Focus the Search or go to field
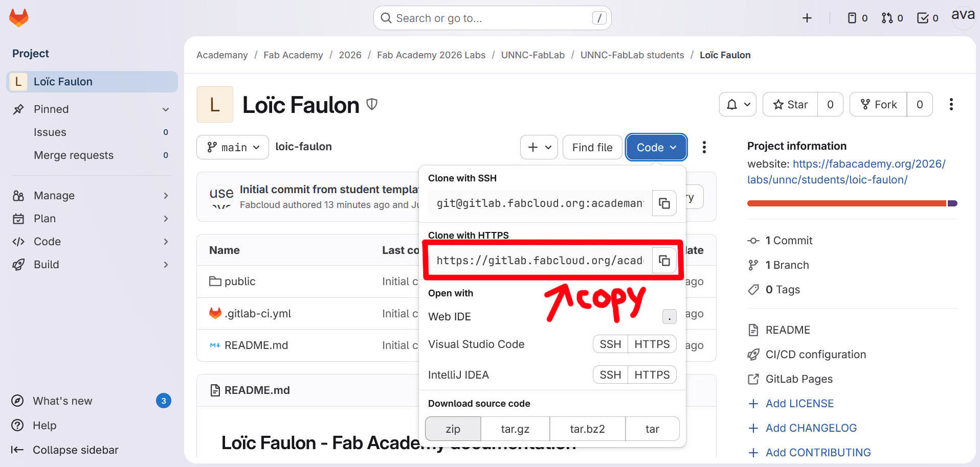980x467 pixels. click(492, 18)
